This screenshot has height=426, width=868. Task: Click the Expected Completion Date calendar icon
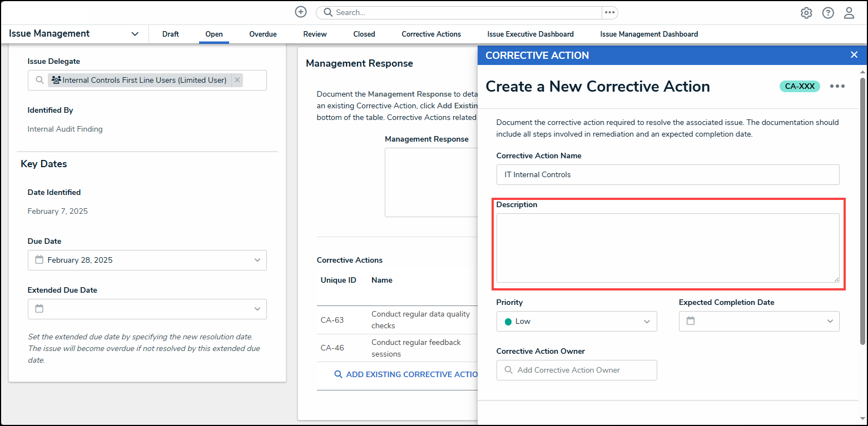(x=691, y=321)
